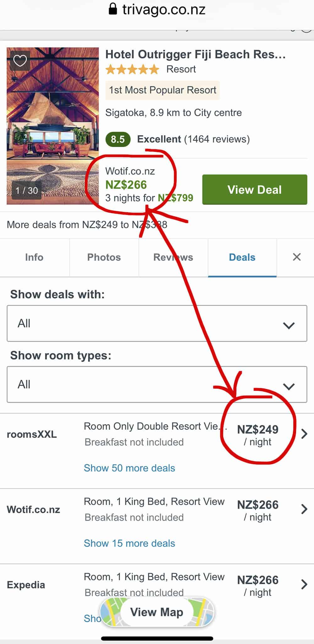Image resolution: width=314 pixels, height=644 pixels.
Task: Click the trivago.co.nz address bar
Action: pyautogui.click(x=163, y=9)
